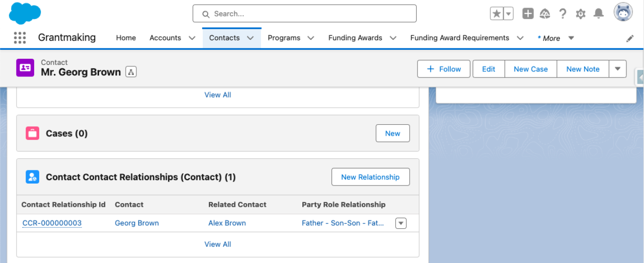Open Global Actions plus icon
The image size is (644, 263).
click(528, 14)
